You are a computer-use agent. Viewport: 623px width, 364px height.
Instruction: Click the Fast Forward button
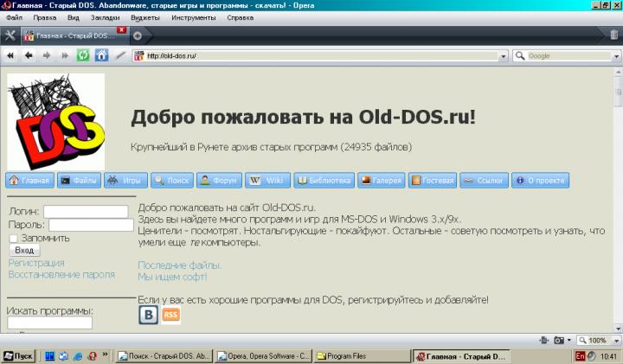pyautogui.click(x=65, y=55)
